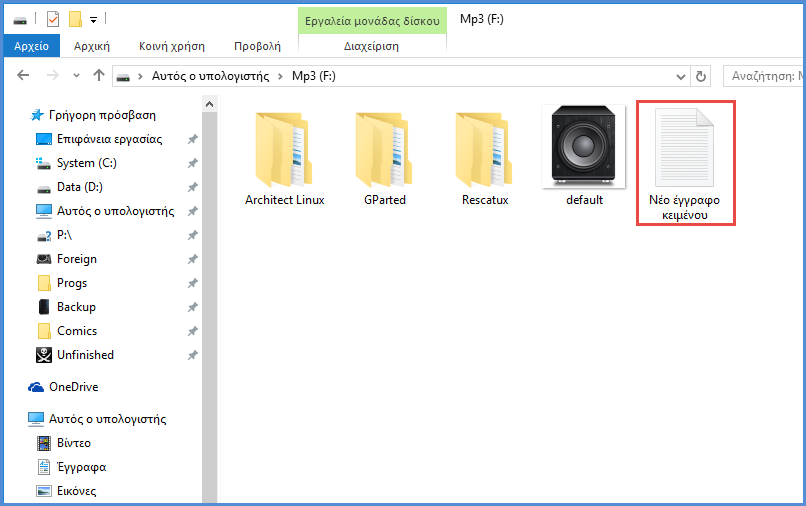
Task: Click the drive icon in address bar
Action: coord(123,77)
